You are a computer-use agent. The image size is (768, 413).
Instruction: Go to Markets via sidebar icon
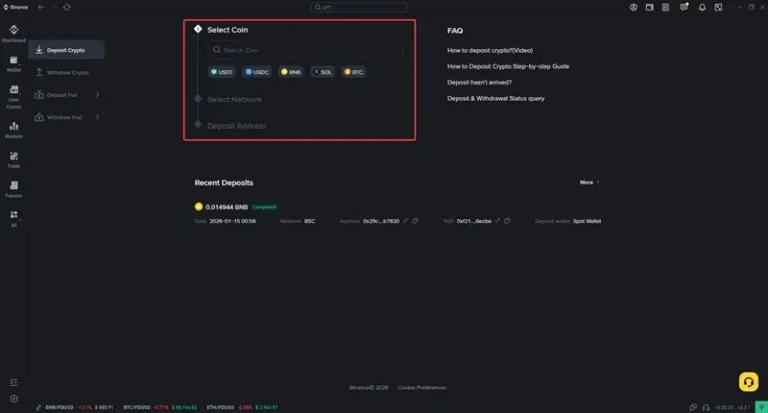coord(14,129)
